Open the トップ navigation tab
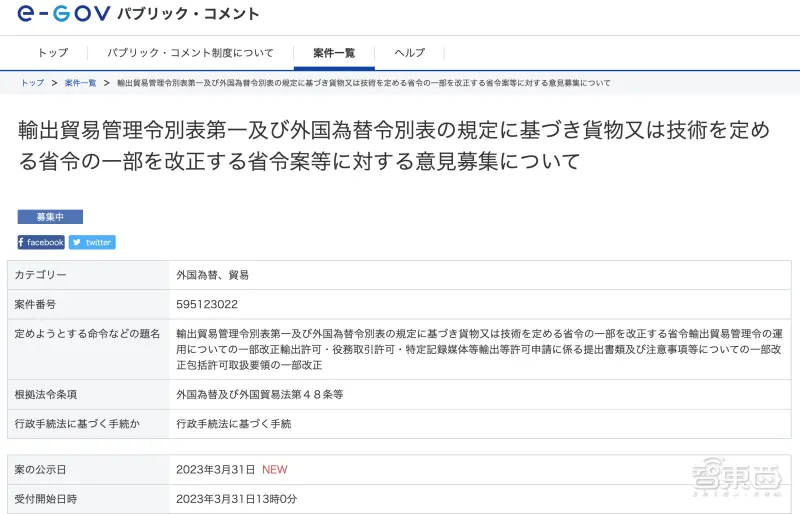This screenshot has height=514, width=800. (52, 53)
